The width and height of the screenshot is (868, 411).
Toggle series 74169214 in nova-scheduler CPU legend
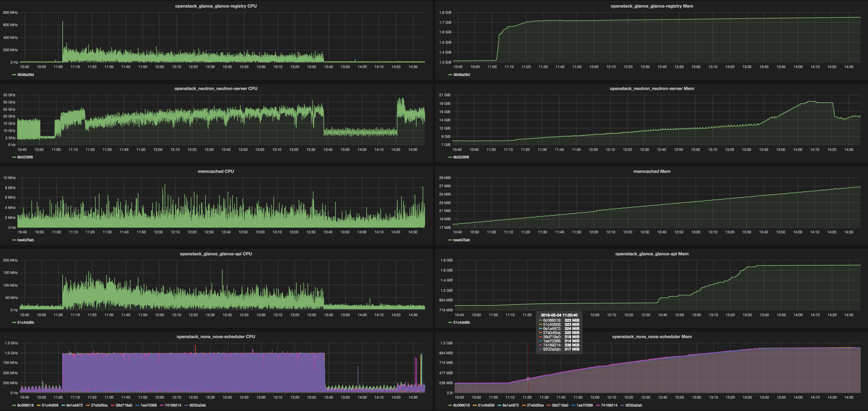[x=173, y=405]
